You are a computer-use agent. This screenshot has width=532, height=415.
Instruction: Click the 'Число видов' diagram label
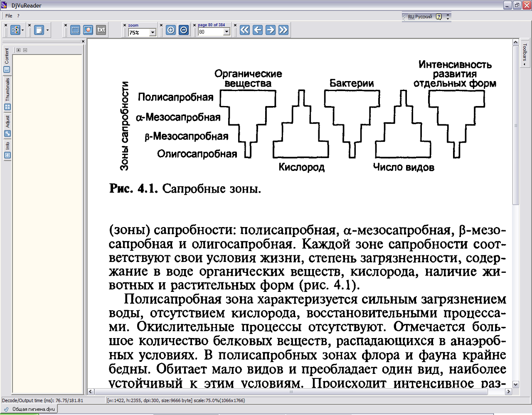(404, 167)
